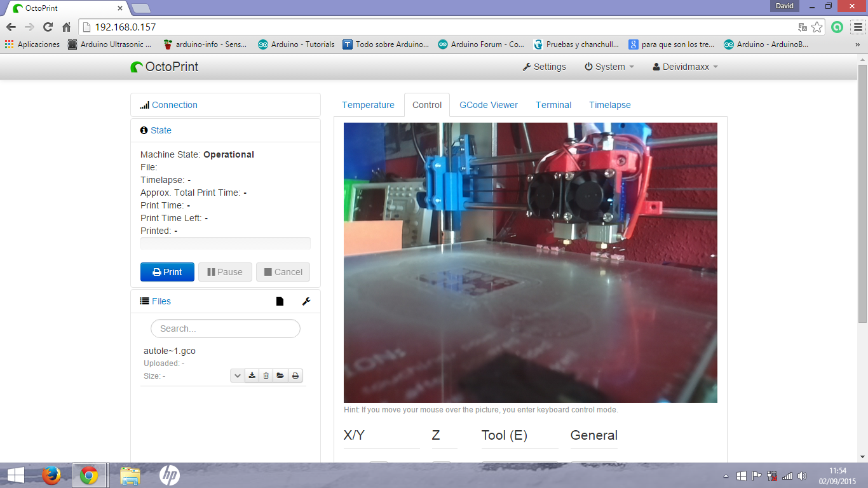The height and width of the screenshot is (488, 868).
Task: Open the HP app from taskbar
Action: 169,475
